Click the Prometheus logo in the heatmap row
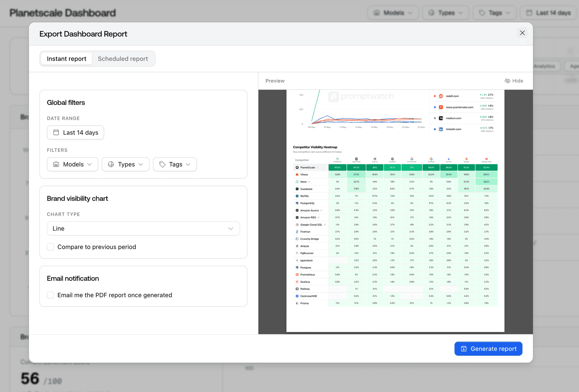This screenshot has width=579, height=392. click(297, 275)
